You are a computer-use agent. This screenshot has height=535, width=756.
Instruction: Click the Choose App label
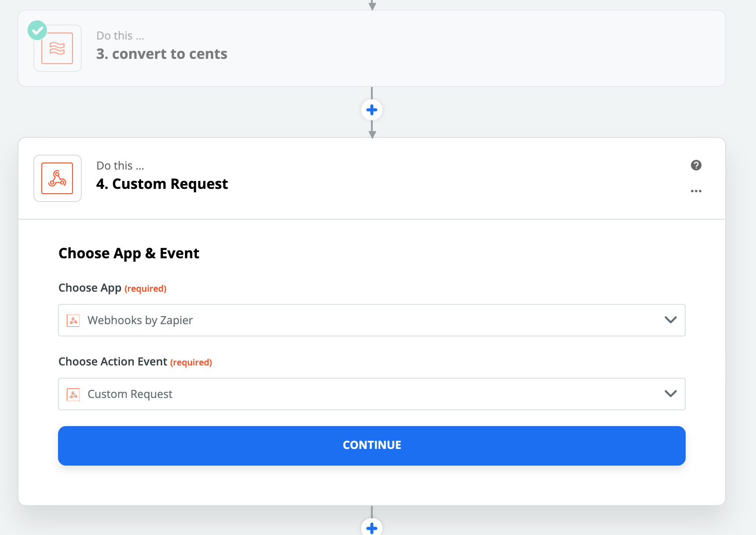pos(90,288)
